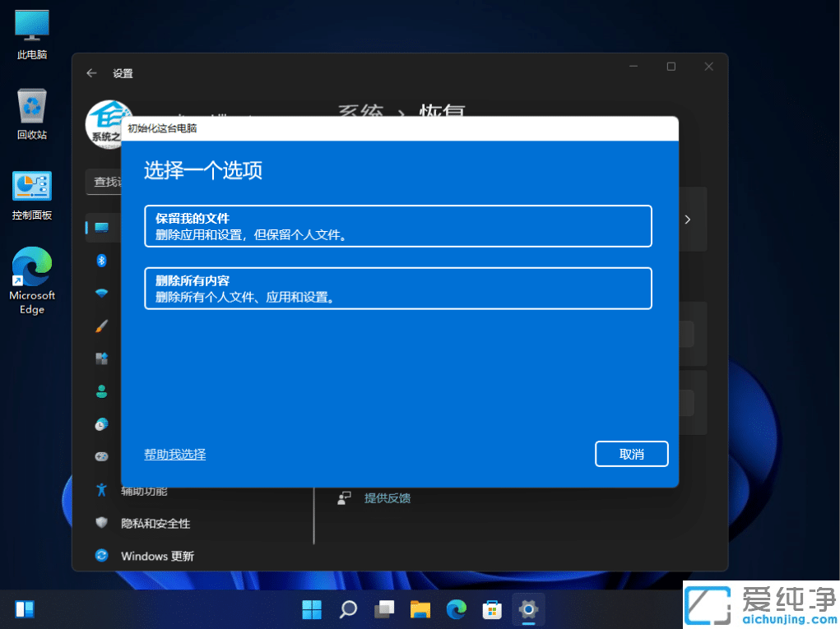840x629 pixels.
Task: Open the Accessibility icon in the sidebar
Action: click(101, 489)
